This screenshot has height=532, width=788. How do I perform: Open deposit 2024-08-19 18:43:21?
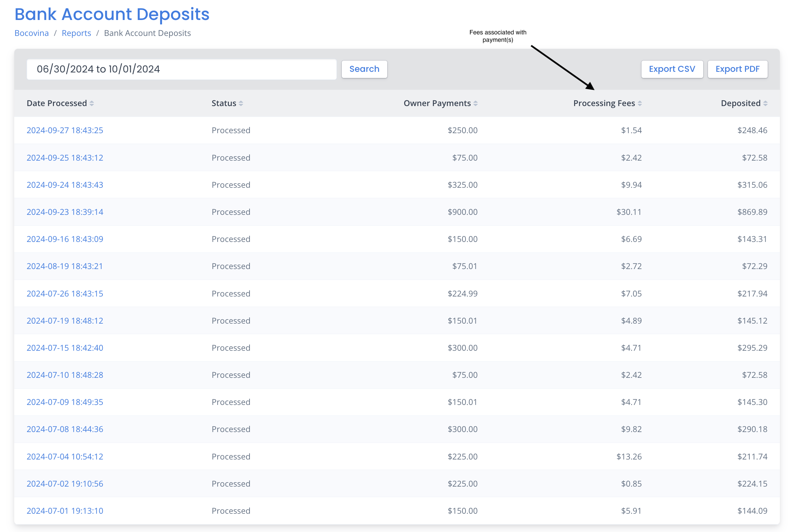pos(65,266)
